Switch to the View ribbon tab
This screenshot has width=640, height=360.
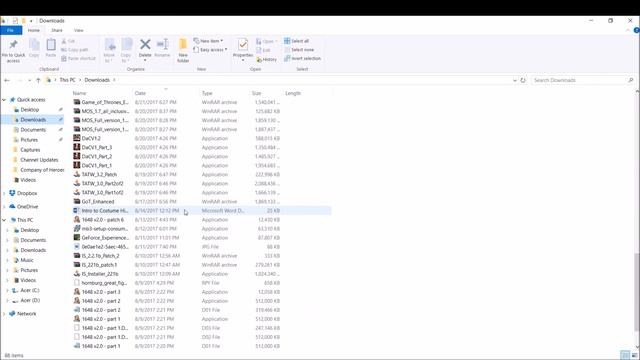(78, 30)
